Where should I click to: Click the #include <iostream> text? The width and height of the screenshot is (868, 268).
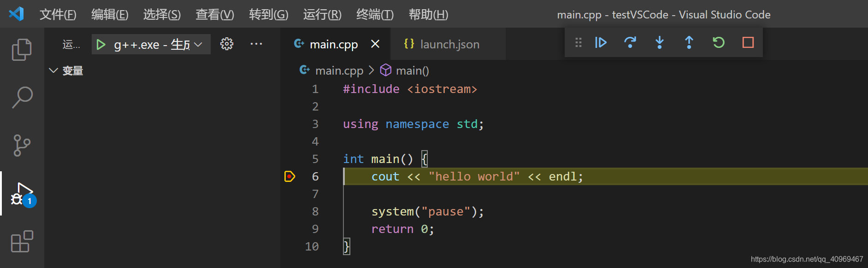point(410,89)
